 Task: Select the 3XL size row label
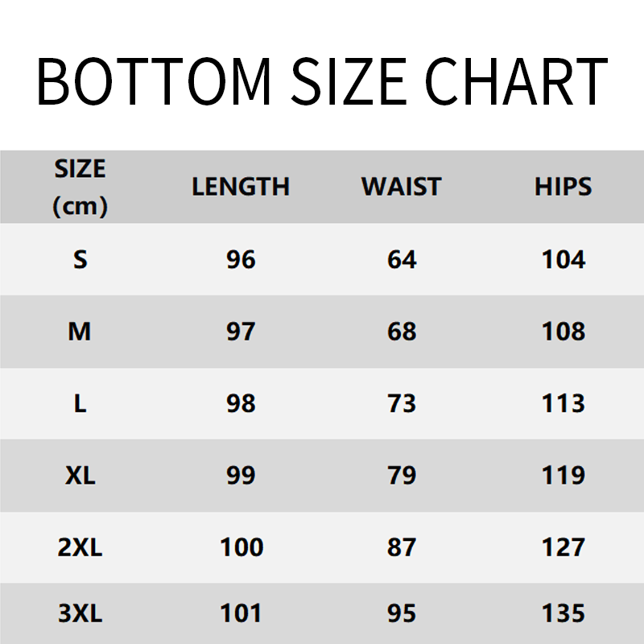click(80, 614)
